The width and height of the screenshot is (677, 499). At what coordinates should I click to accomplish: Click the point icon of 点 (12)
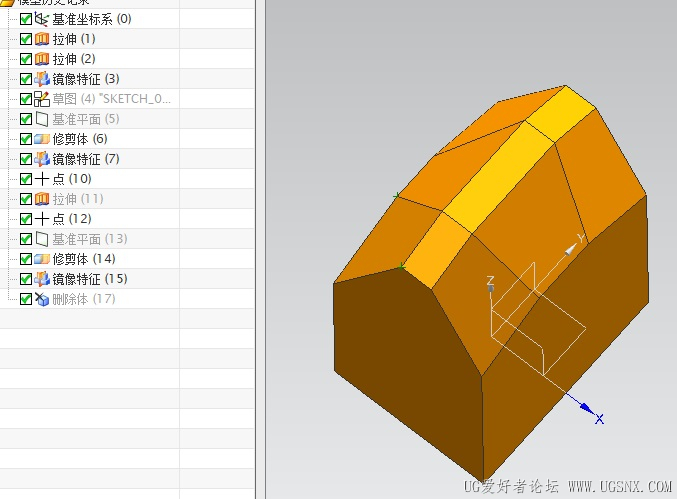click(42, 219)
